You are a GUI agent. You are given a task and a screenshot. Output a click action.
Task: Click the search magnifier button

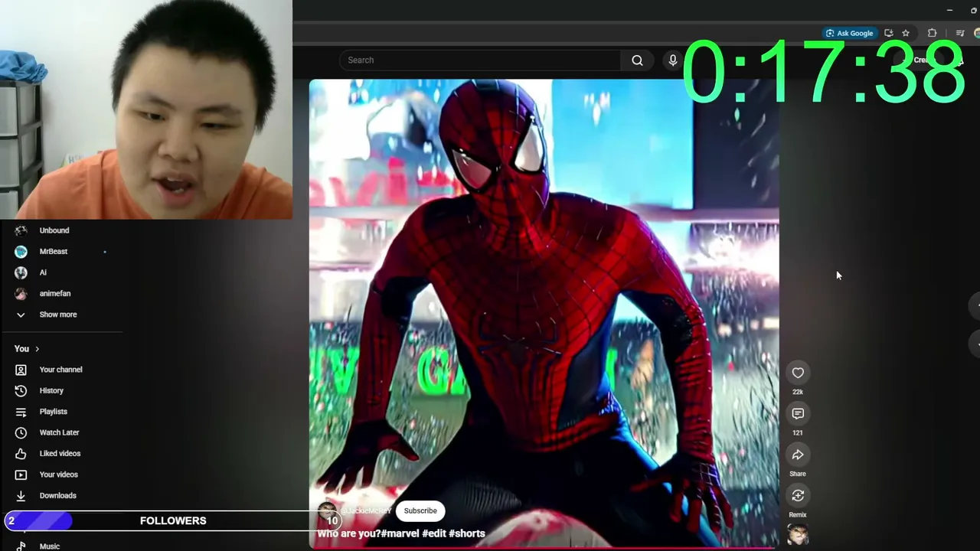point(637,60)
